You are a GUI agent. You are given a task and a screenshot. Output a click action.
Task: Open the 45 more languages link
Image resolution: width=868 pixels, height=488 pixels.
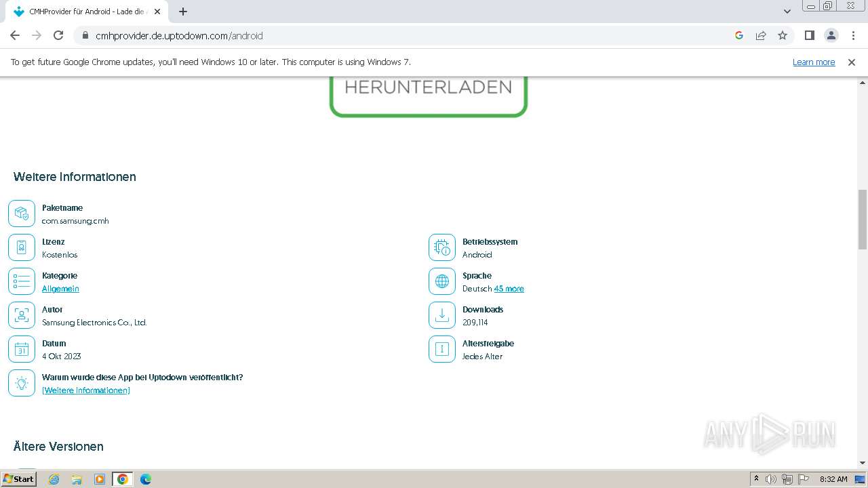tap(509, 289)
